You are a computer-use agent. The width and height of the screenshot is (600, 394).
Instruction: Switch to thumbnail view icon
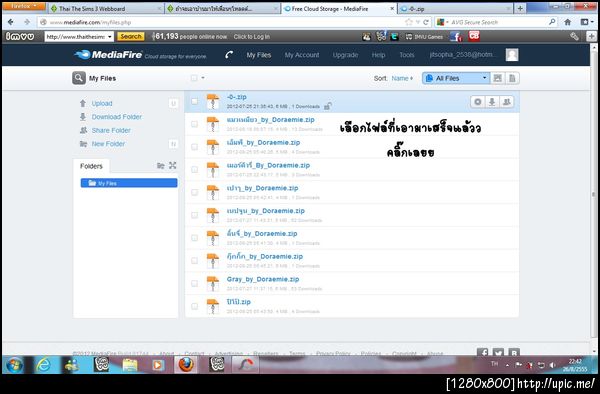tap(497, 78)
